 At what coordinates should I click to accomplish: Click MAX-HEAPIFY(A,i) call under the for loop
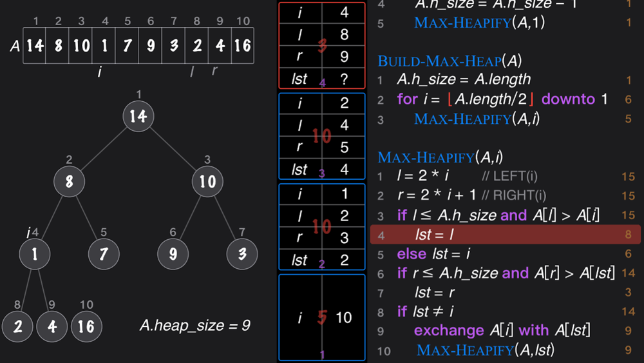point(477,119)
